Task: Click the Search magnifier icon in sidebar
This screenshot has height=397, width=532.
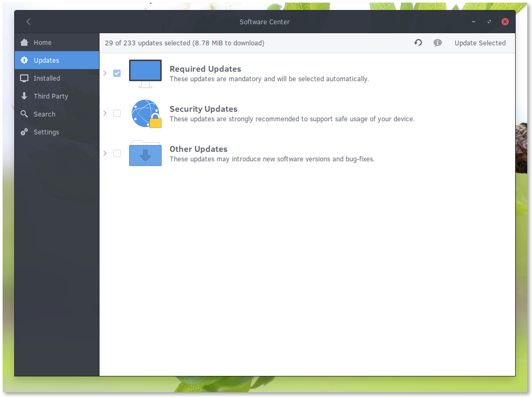Action: [x=24, y=114]
